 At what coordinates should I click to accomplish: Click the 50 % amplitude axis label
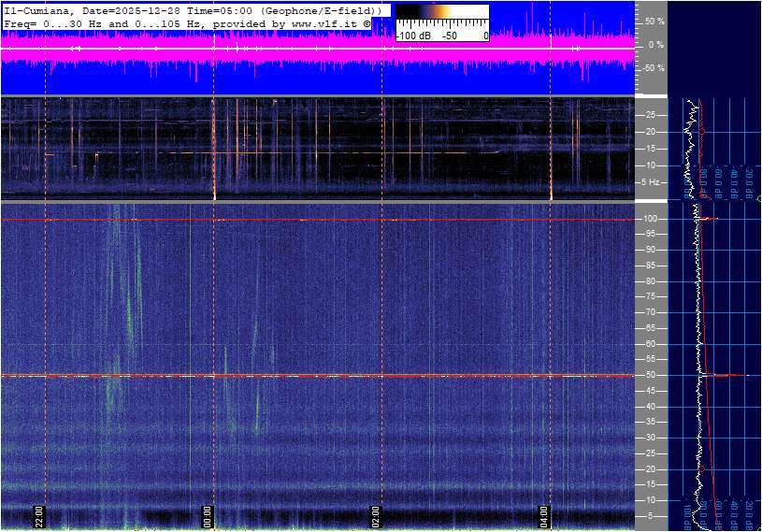(654, 21)
